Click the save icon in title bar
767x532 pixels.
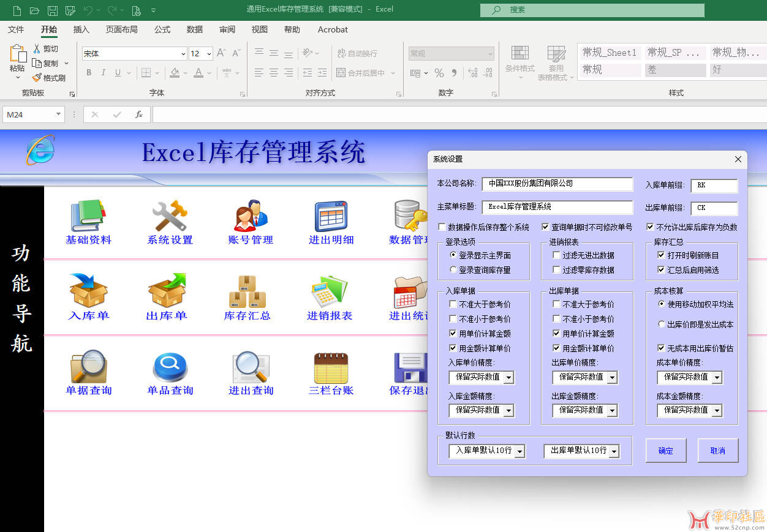[53, 10]
